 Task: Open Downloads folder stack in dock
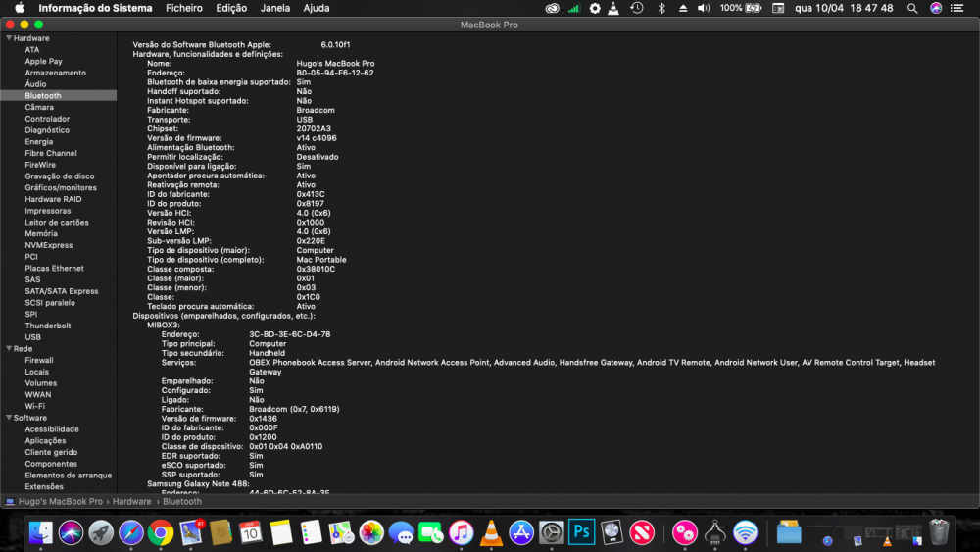(x=789, y=532)
